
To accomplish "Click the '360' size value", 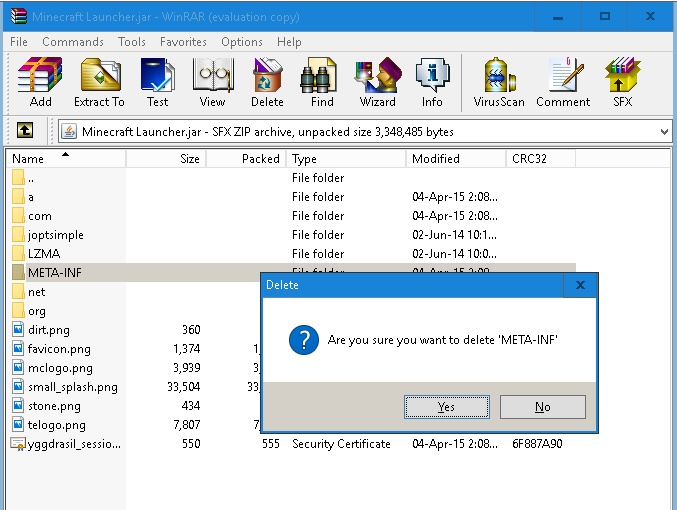I will tap(191, 329).
